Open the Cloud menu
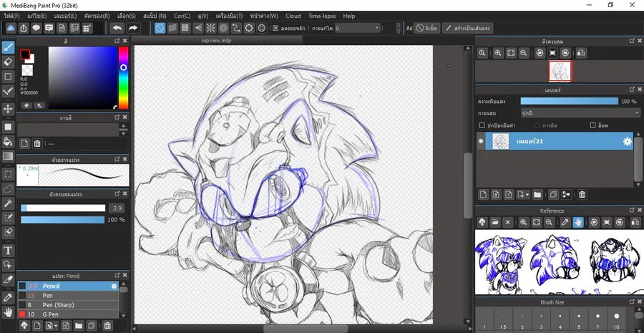The height and width of the screenshot is (333, 644). pyautogui.click(x=293, y=16)
